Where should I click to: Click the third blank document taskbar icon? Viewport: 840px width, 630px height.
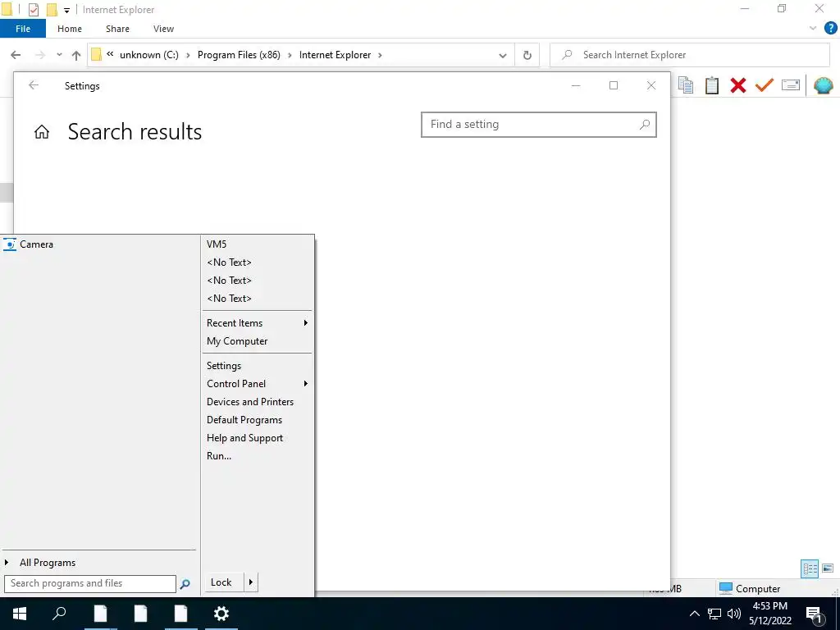(x=180, y=614)
